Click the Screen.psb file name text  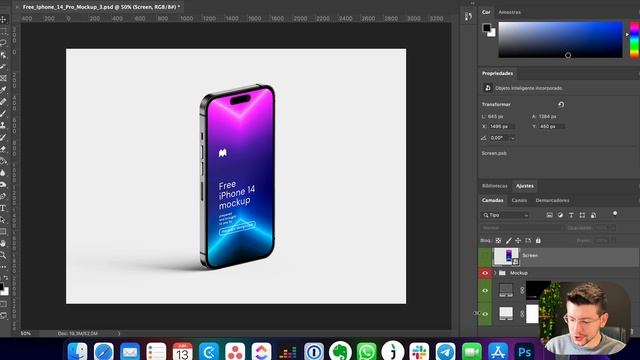[494, 153]
